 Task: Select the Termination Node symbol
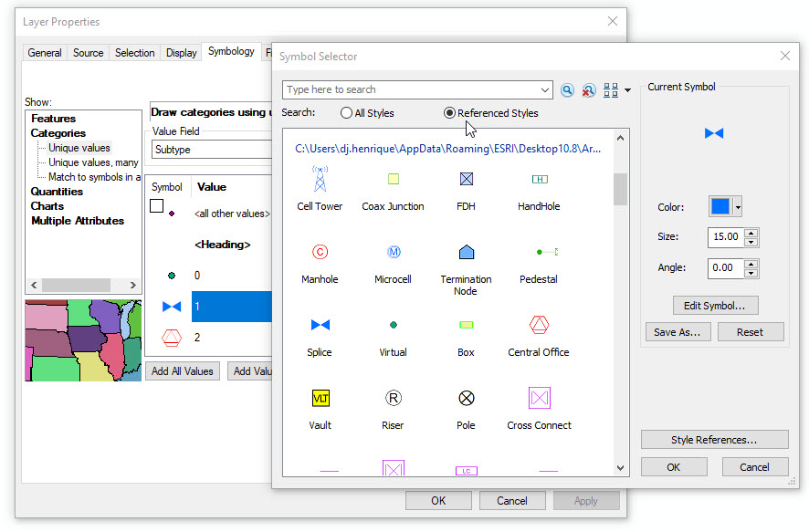pos(467,252)
